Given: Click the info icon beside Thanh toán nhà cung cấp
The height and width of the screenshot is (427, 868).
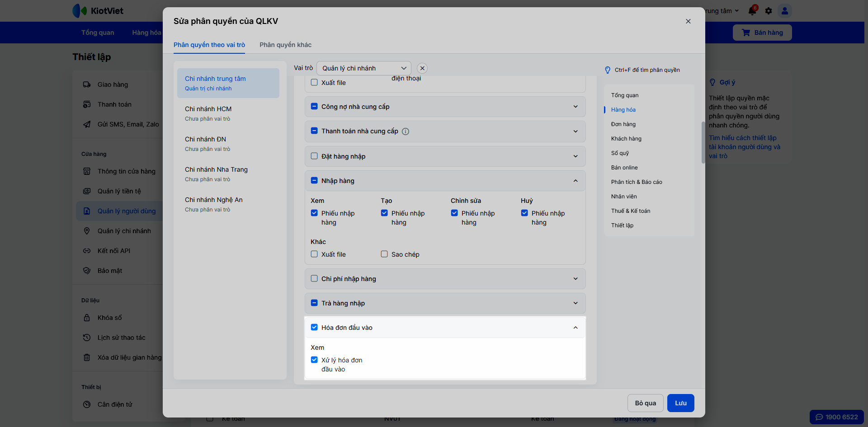Looking at the screenshot, I should (406, 131).
